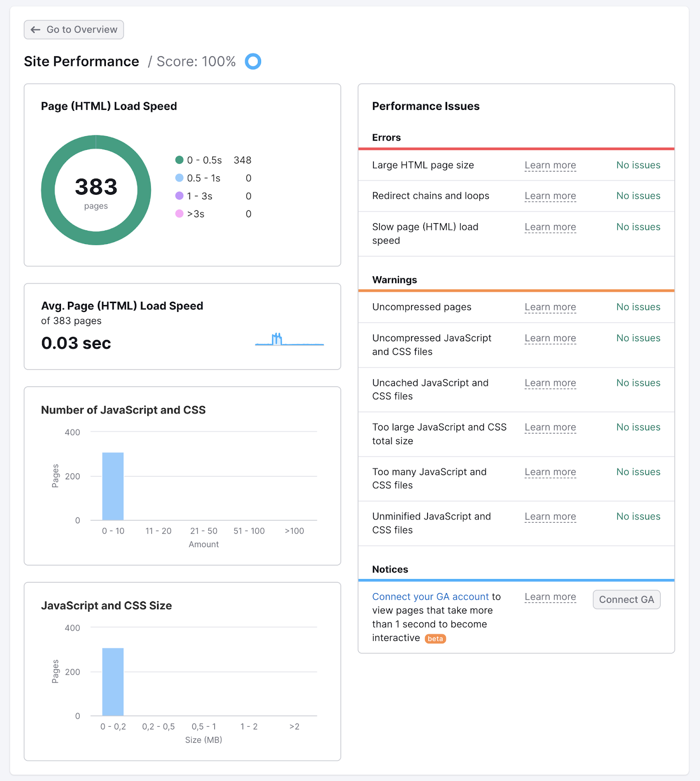The height and width of the screenshot is (781, 700).
Task: Click the green 0 - 0.5s legend dot
Action: point(179,160)
